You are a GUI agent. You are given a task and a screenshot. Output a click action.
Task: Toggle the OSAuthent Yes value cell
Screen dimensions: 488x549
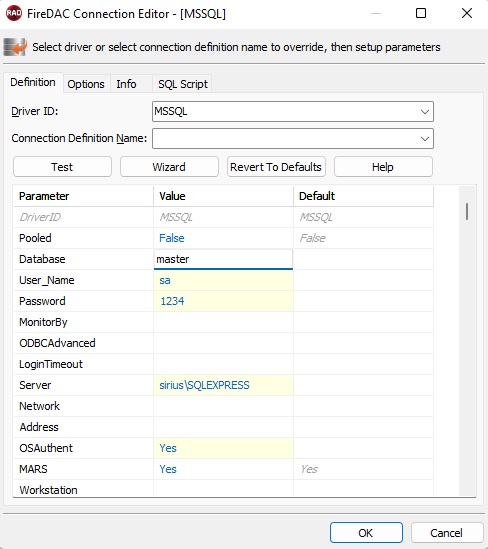click(223, 448)
